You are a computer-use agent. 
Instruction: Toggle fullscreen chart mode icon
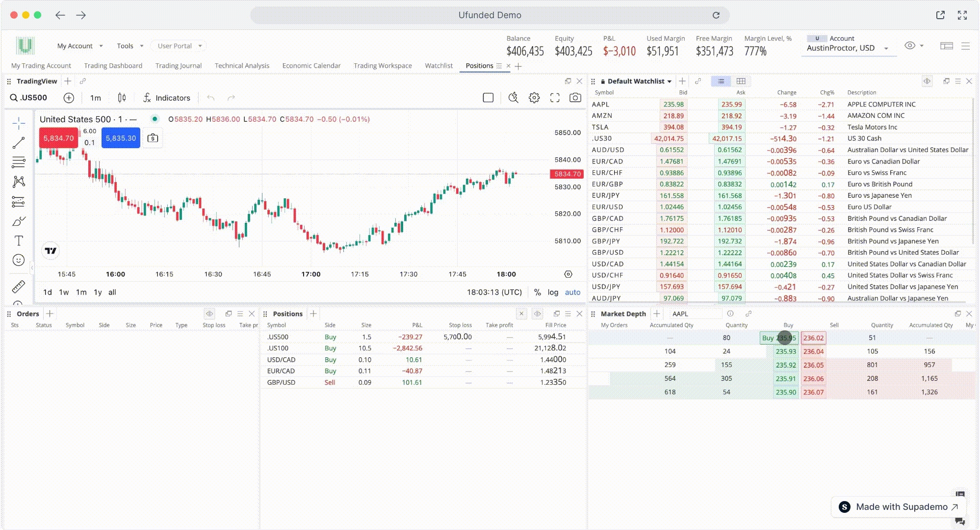tap(555, 98)
